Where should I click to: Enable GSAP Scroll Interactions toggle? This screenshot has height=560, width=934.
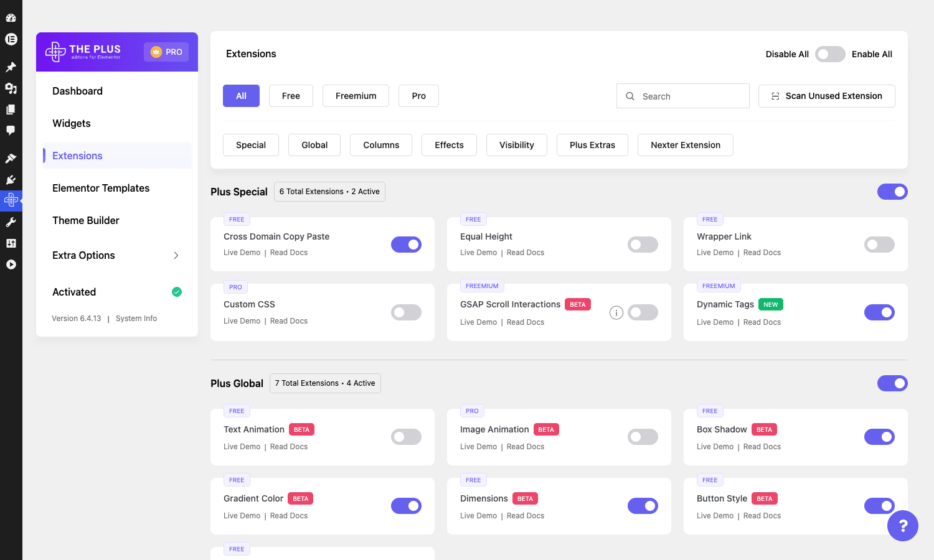point(643,312)
